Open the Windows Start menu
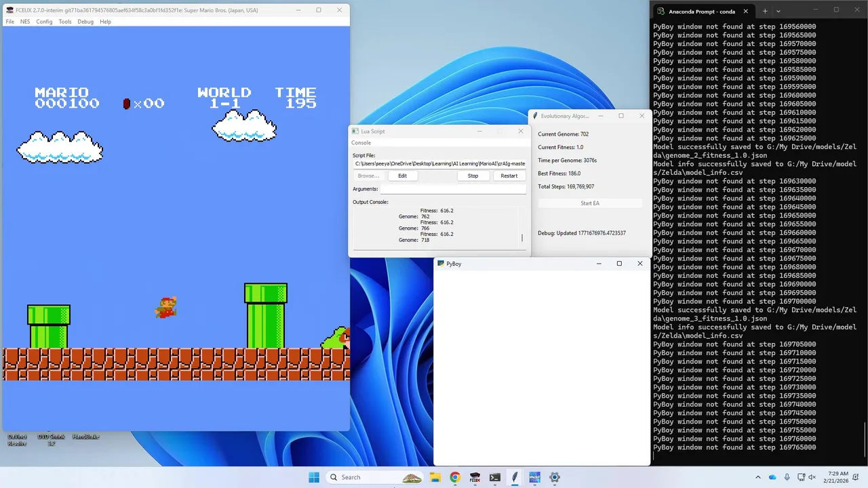868x488 pixels. point(314,477)
